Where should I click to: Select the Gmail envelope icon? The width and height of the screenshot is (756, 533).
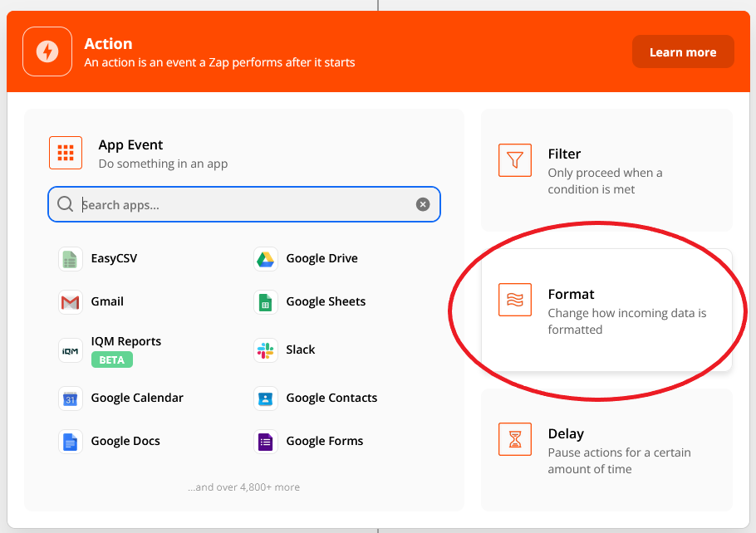71,302
